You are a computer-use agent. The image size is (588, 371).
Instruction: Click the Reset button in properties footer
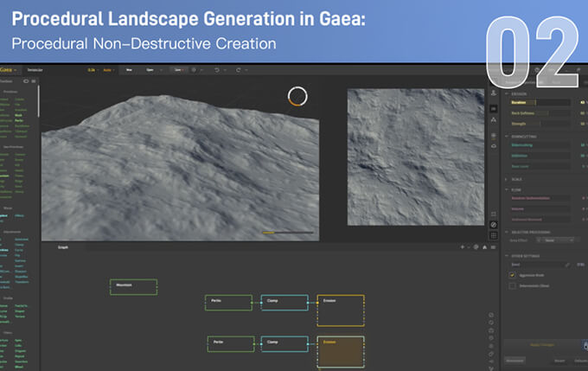pyautogui.click(x=559, y=361)
